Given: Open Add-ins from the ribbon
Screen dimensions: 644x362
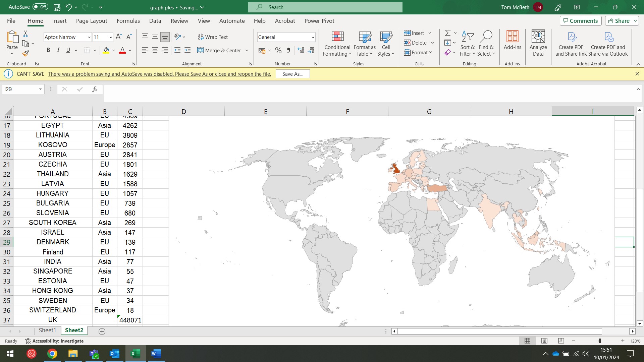Looking at the screenshot, I should tap(512, 40).
